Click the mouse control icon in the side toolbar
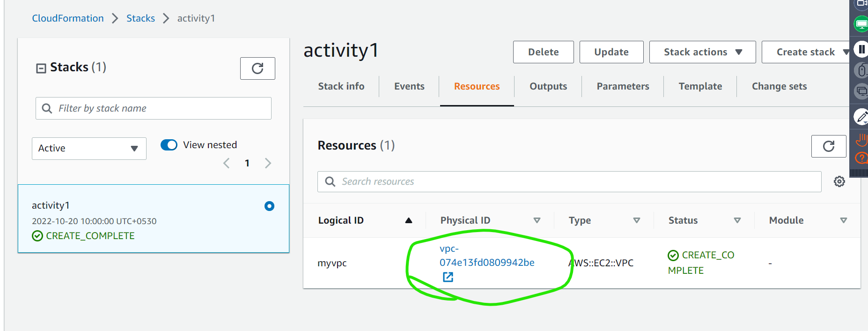 pos(861,70)
